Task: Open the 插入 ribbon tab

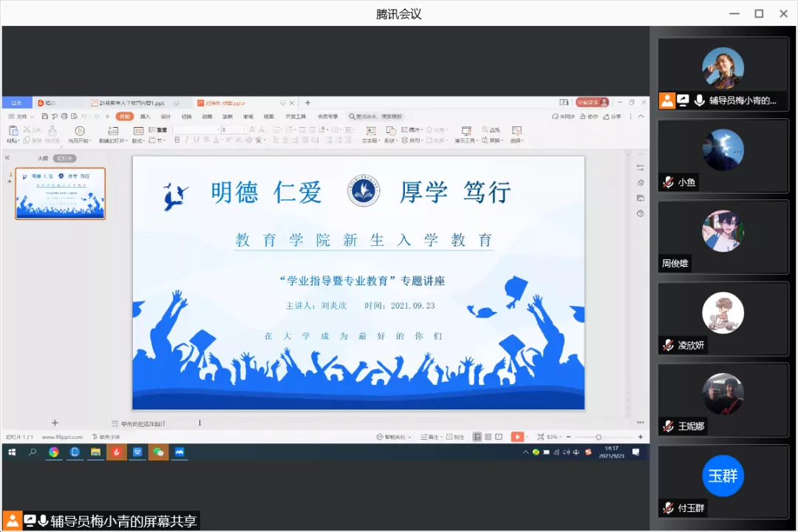Action: click(146, 116)
